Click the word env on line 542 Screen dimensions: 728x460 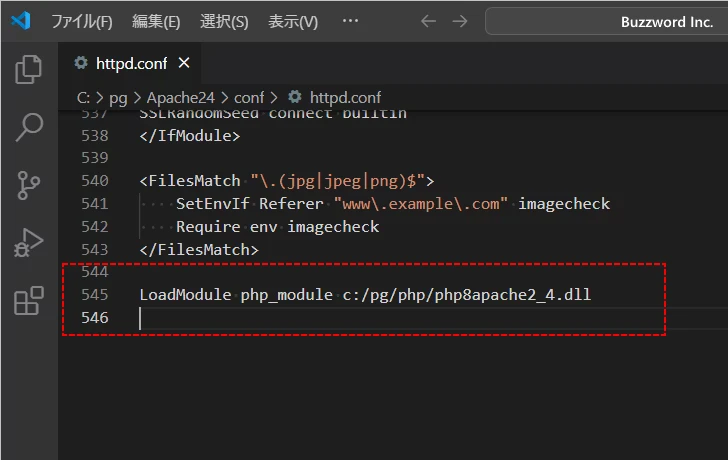(264, 227)
